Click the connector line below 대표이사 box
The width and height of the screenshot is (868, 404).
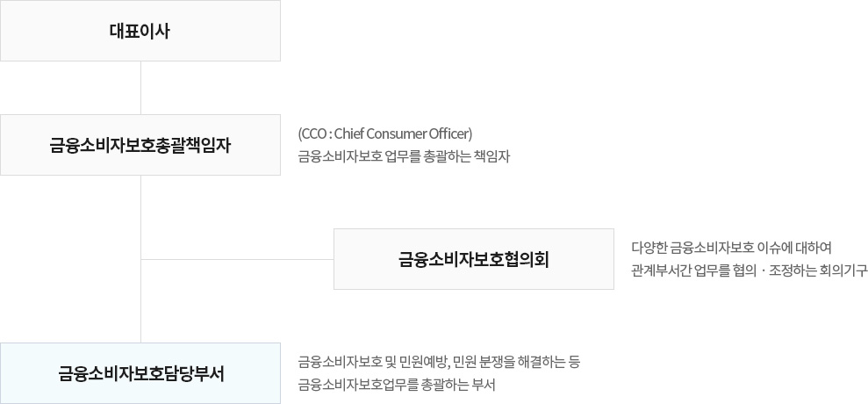(140, 88)
